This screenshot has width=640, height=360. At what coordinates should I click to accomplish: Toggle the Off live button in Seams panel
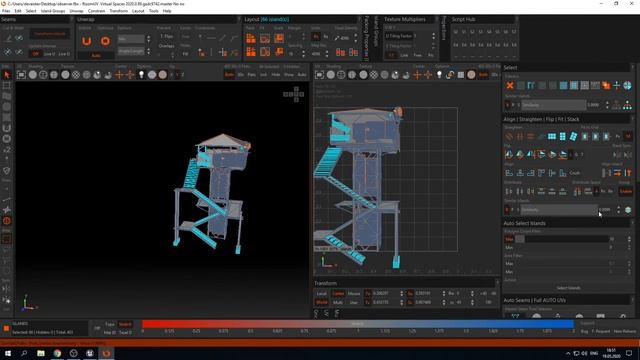point(36,54)
